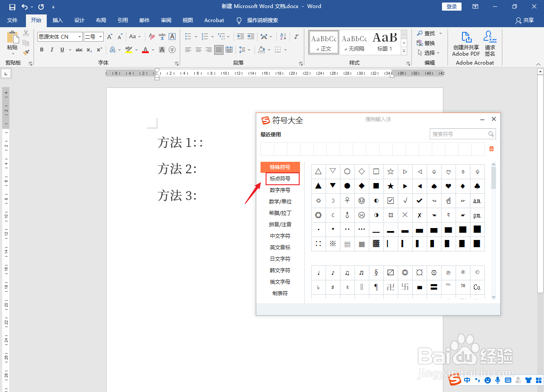Image resolution: width=544 pixels, height=392 pixels.
Task: Click the trash icon to clear recent symbols
Action: (492, 149)
